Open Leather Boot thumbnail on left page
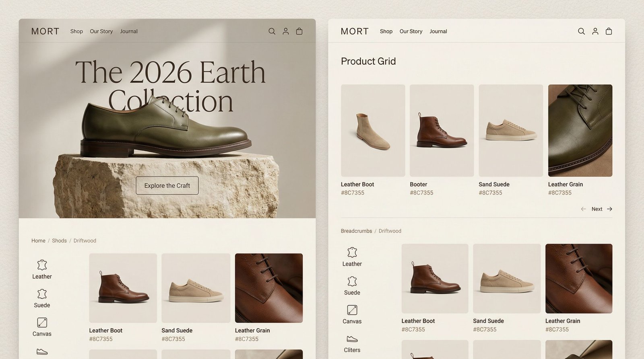644x359 pixels. coord(123,288)
